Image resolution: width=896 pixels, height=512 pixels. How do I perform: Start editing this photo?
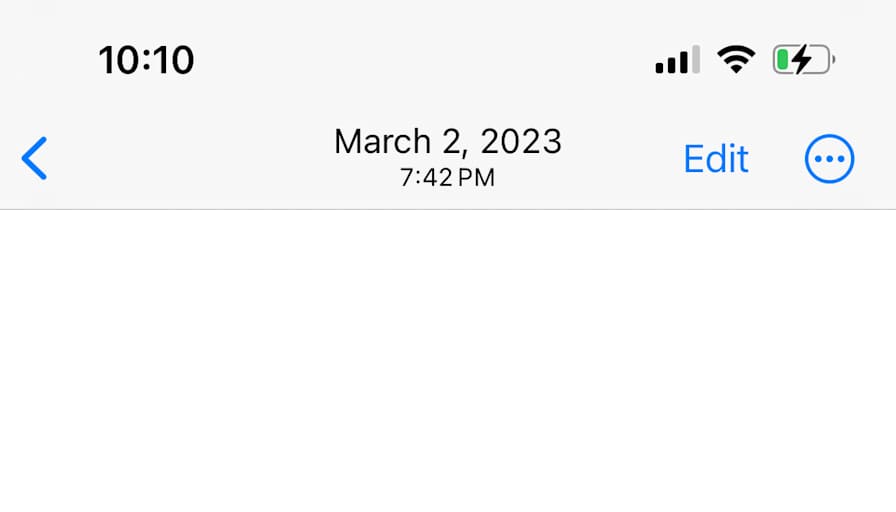(715, 159)
